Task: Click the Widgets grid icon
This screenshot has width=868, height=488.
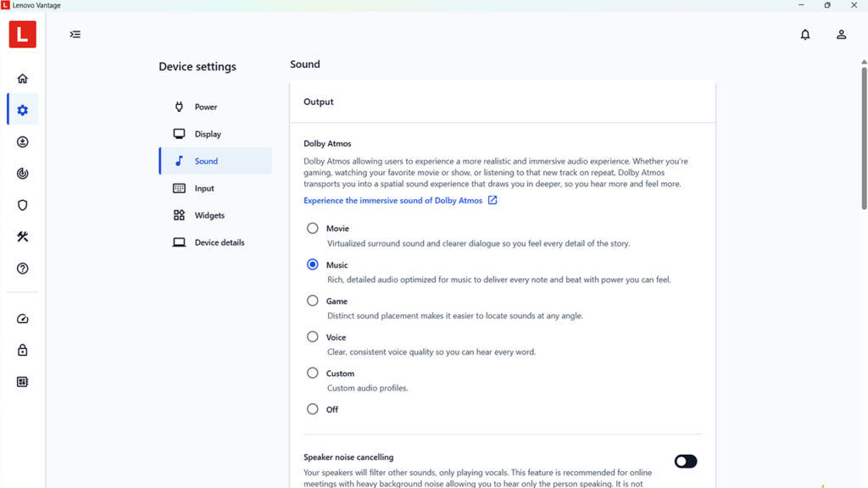Action: [179, 215]
